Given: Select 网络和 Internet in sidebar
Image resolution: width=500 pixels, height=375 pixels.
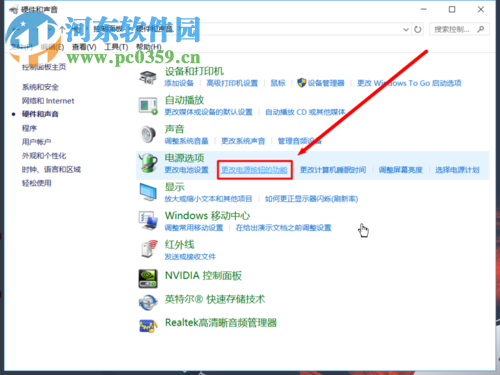Looking at the screenshot, I should coord(48,101).
